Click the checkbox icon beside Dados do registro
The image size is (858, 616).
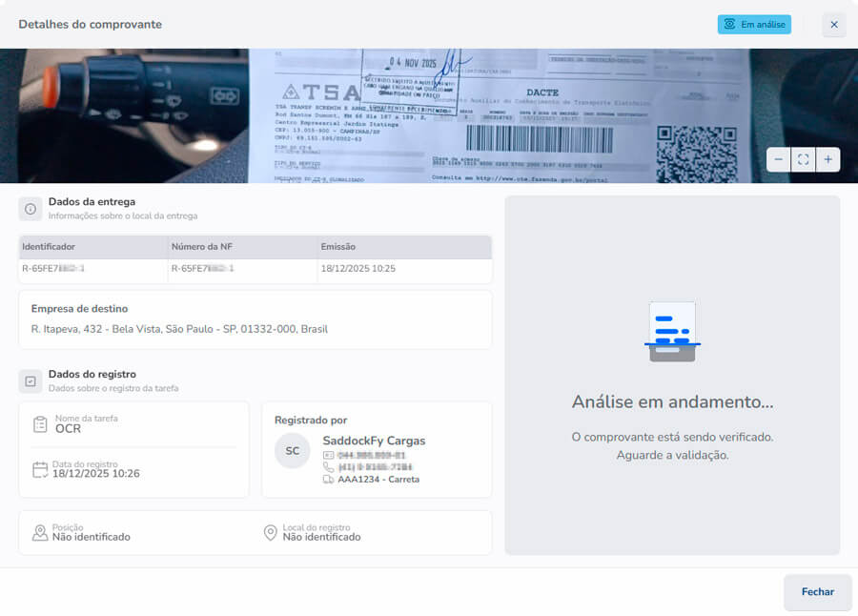coord(31,381)
